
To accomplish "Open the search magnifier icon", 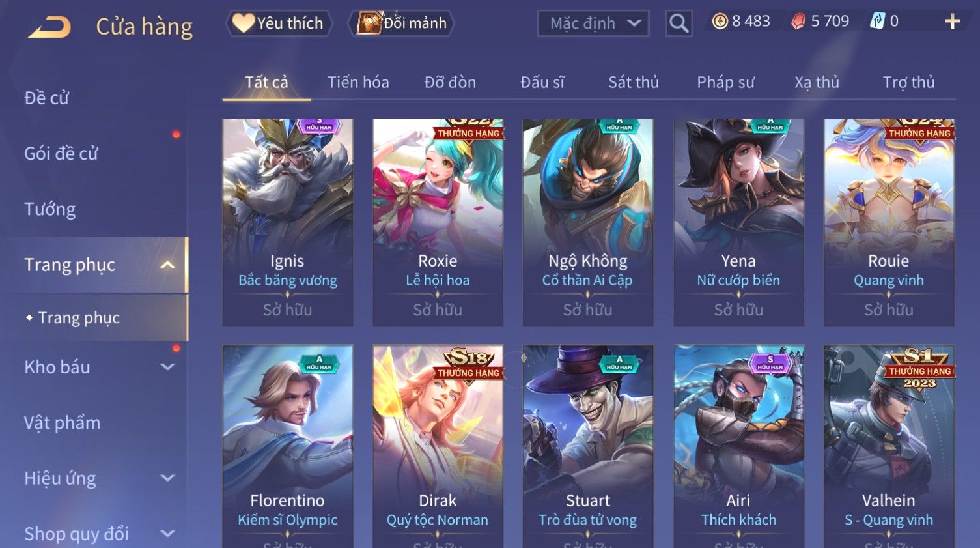I will [679, 23].
